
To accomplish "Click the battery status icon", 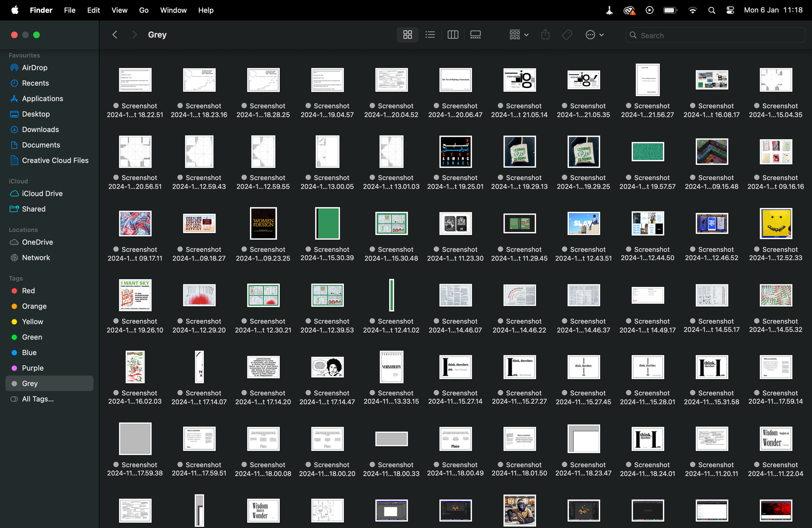I will coord(670,10).
